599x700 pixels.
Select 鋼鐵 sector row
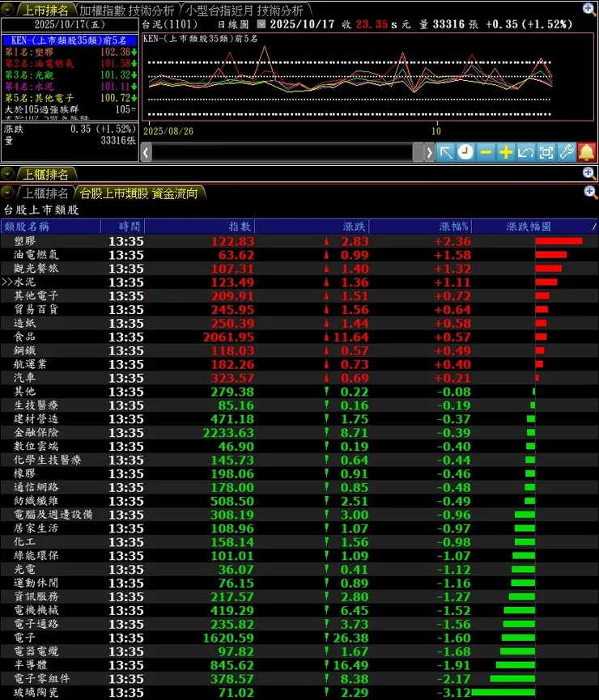point(299,350)
